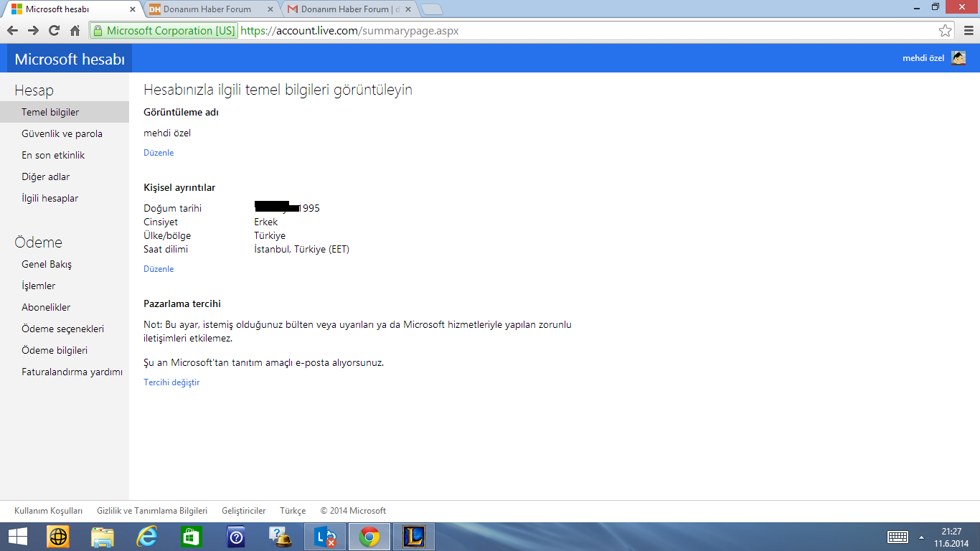This screenshot has width=980, height=551.
Task: Switch to the Gmail Donanım Haber Forum tab
Action: pos(346,9)
